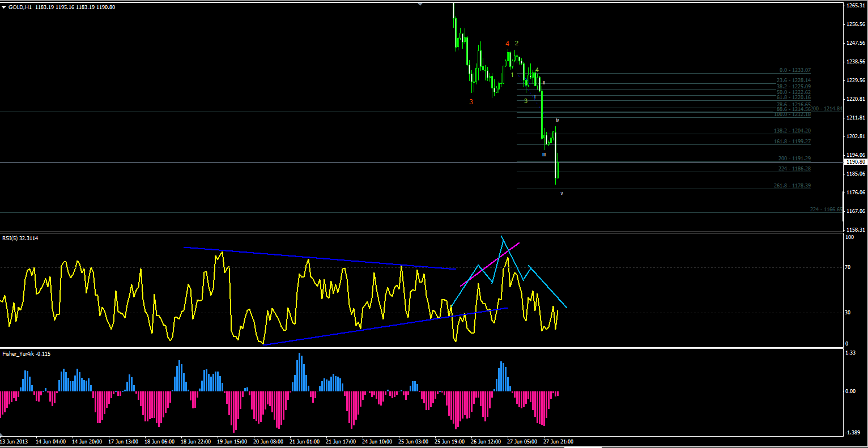Click the Fisher scale value 1.33
Viewport: 868px width, 448px height.
pyautogui.click(x=850, y=353)
